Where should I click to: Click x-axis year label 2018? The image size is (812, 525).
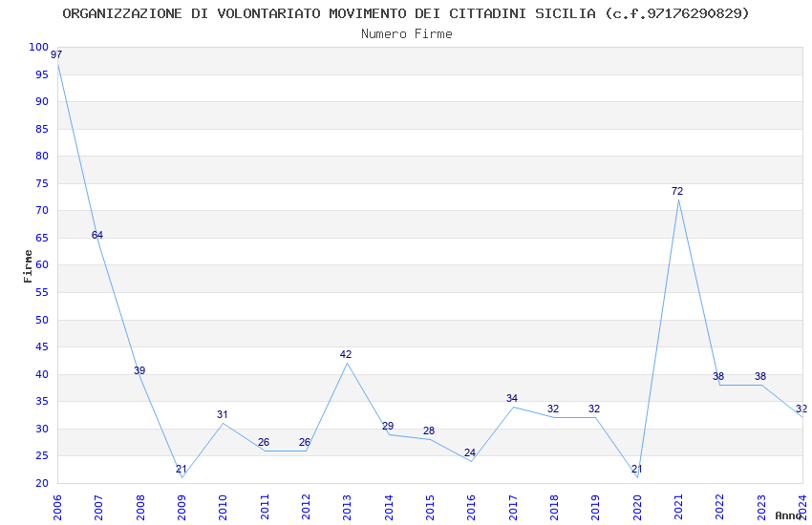(x=554, y=507)
